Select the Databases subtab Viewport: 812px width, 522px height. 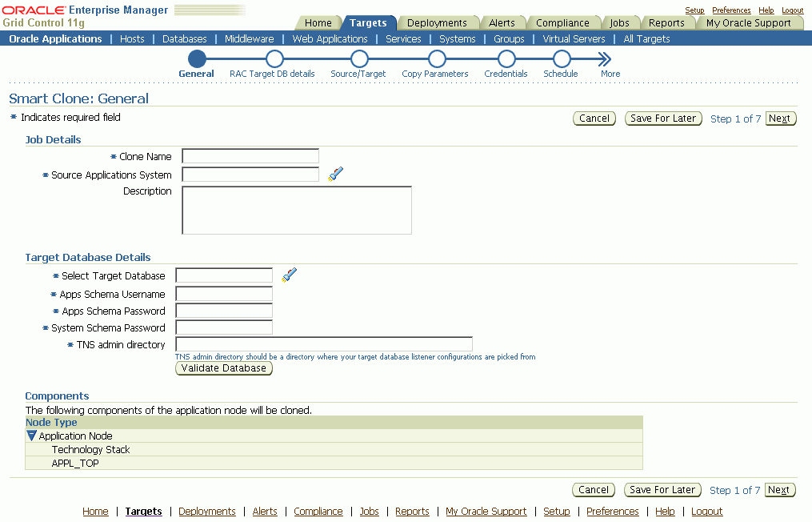184,39
